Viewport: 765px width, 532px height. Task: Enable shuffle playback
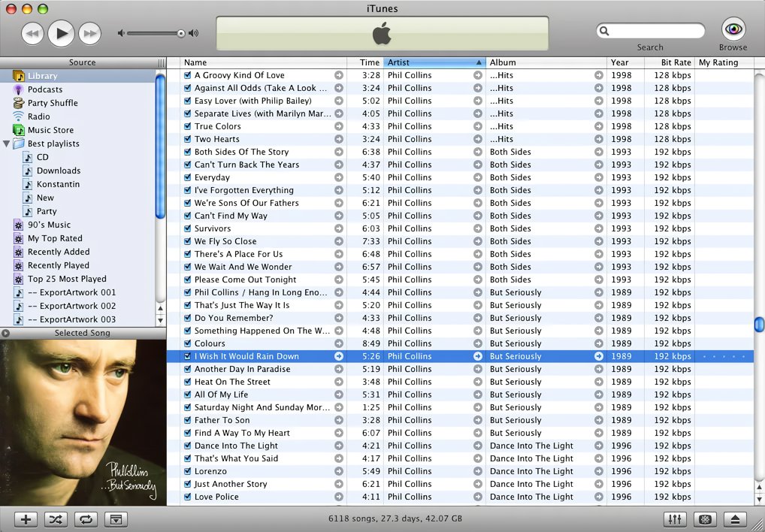(x=55, y=519)
